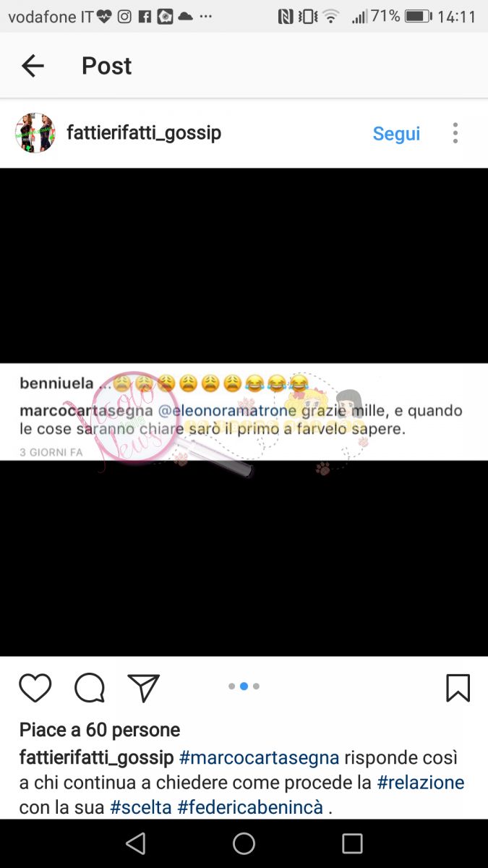
Task: Tap the post image with the comment screenshot
Action: 244,412
